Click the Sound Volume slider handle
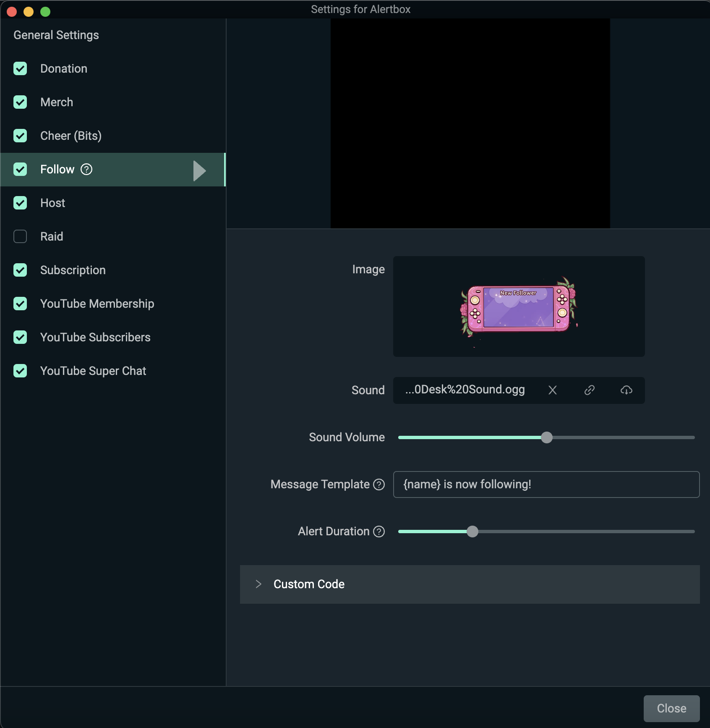The height and width of the screenshot is (728, 710). point(547,437)
